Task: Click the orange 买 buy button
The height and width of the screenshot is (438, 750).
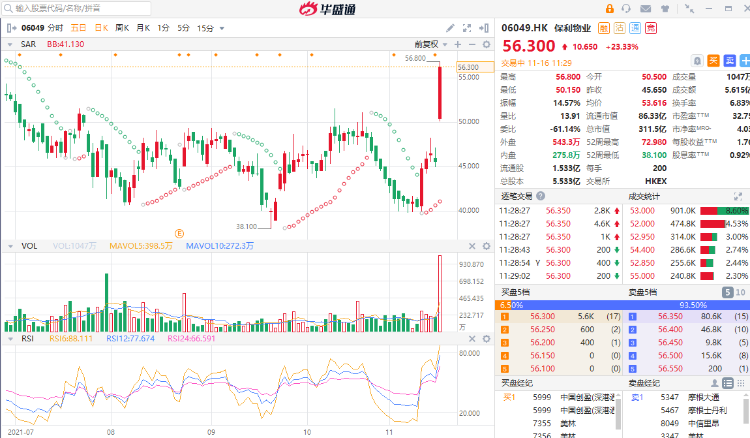Action: point(713,61)
